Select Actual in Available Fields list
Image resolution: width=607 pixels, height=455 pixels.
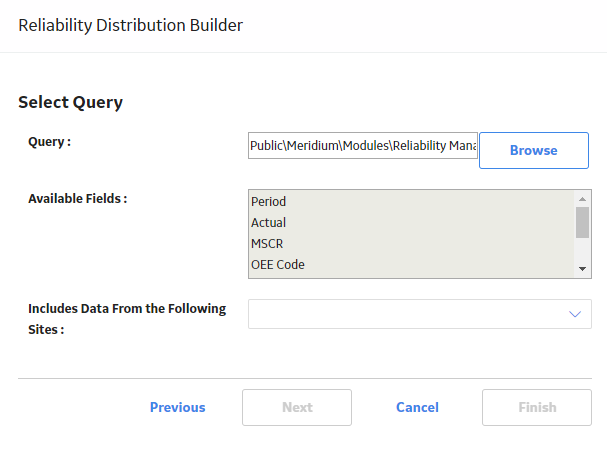click(x=411, y=223)
